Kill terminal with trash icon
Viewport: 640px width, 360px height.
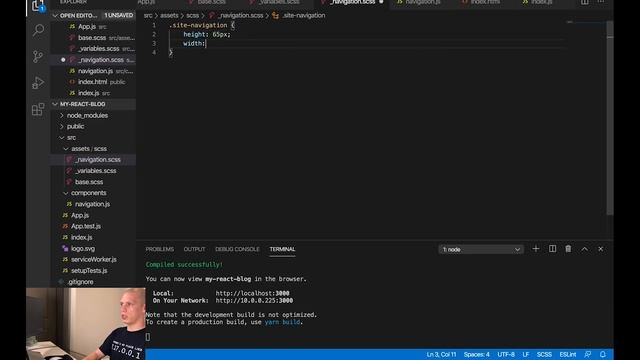(568, 249)
